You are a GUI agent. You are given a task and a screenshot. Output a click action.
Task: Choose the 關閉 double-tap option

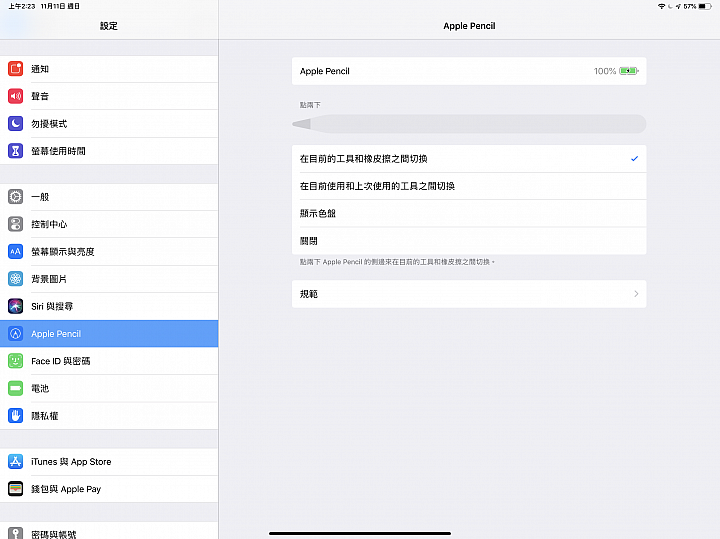click(x=469, y=241)
